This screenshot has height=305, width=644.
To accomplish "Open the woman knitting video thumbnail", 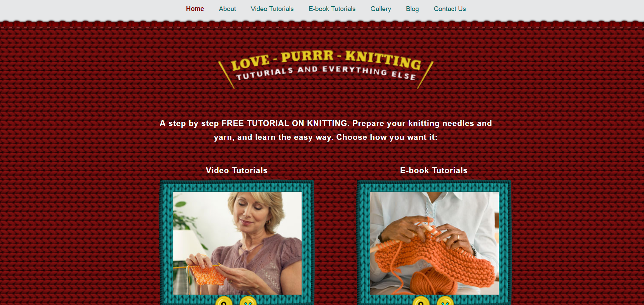I will 237,243.
